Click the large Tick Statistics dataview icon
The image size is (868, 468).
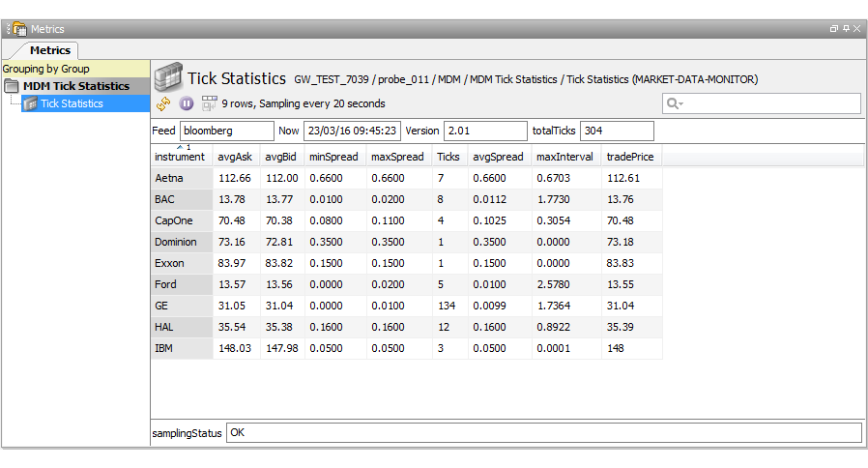(168, 77)
